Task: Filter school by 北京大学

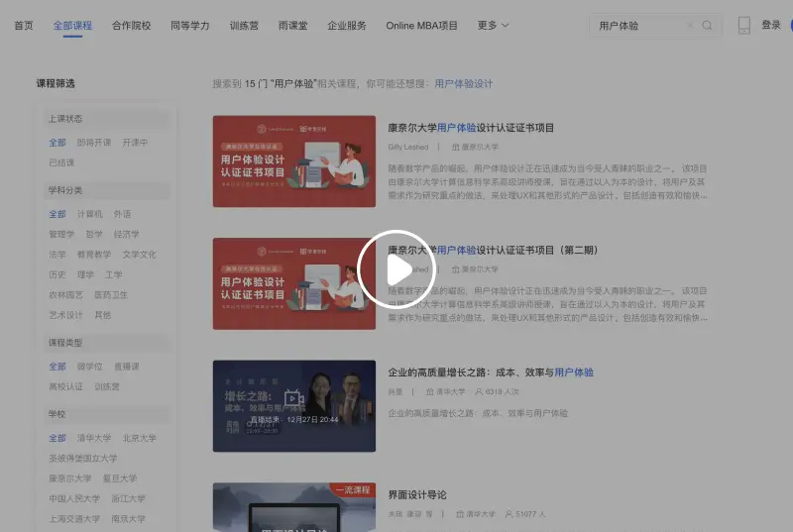Action: tap(139, 439)
